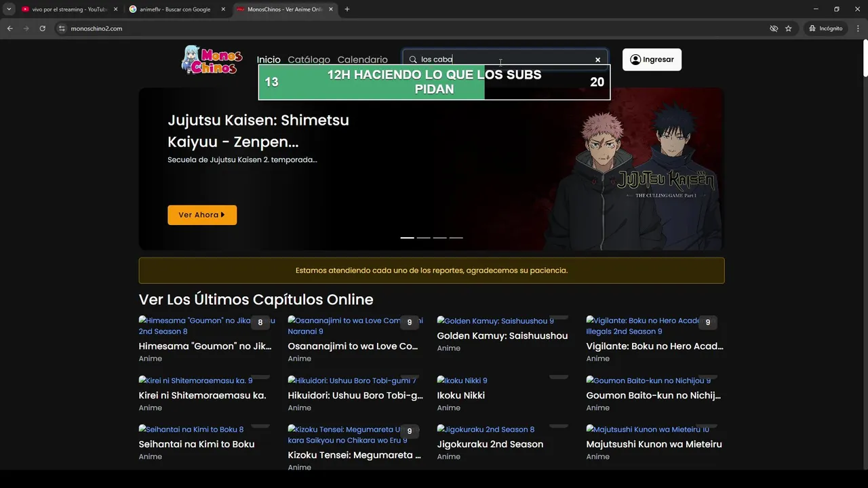868x488 pixels.
Task: Click the '12H HACIENDO LO QUE LOS SUBS PIDAN' progress bar
Action: [x=434, y=82]
